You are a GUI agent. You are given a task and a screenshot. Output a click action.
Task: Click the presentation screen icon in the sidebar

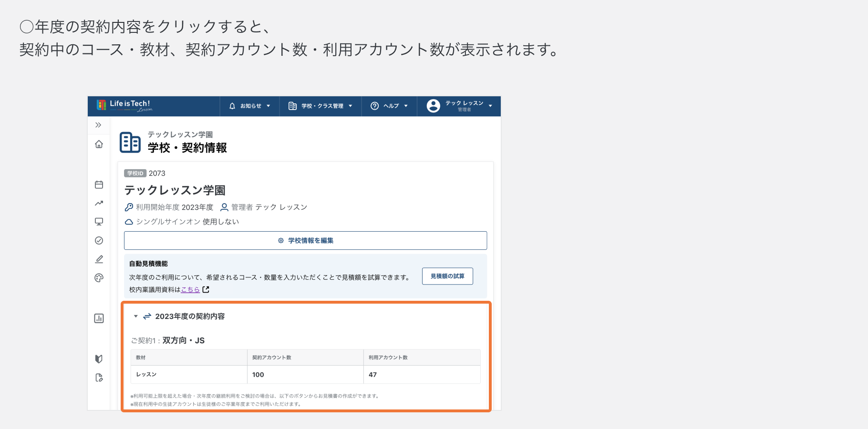(x=99, y=222)
